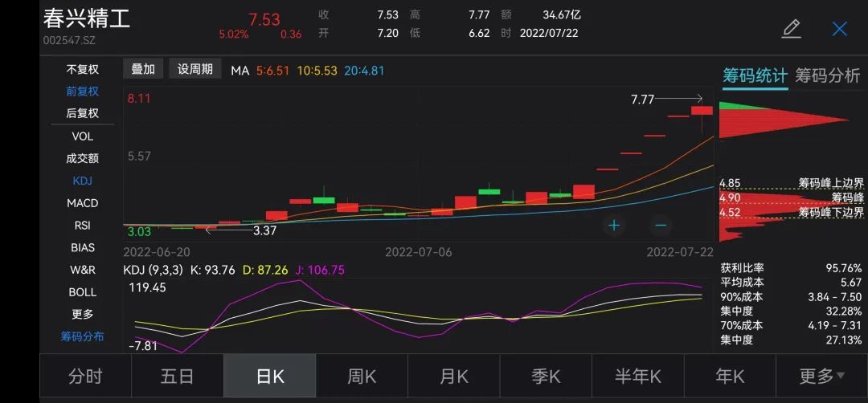Screen dimensions: 868x403
Task: Zoom in using the plus icon
Action: (614, 225)
